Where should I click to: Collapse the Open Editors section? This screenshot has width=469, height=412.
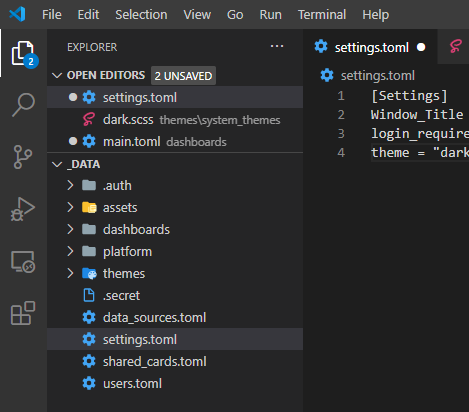point(57,75)
